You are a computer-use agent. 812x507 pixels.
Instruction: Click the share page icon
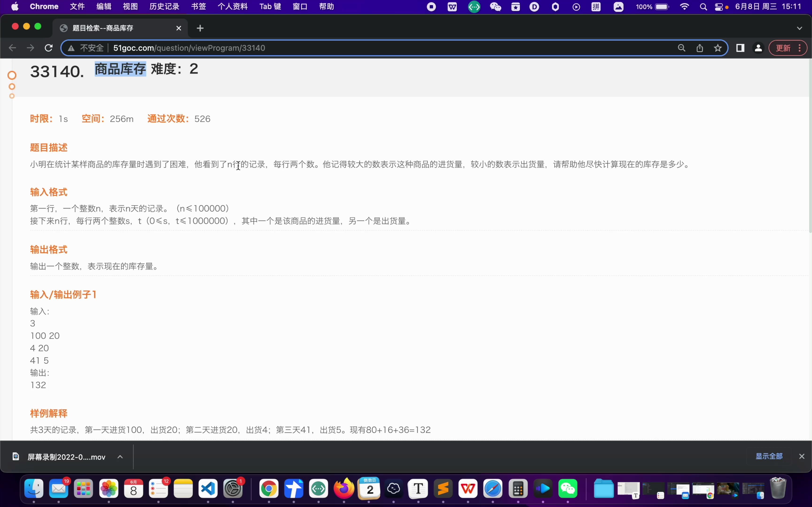[700, 48]
